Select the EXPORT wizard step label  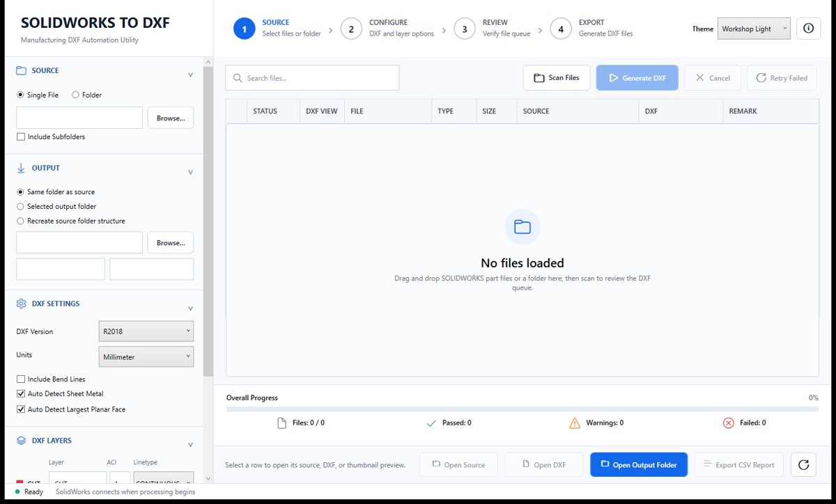tap(591, 22)
